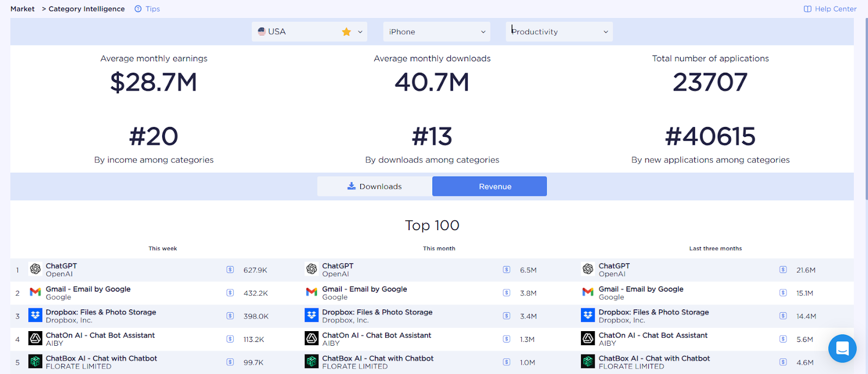Click FLORATE LIMITED developer in Last three months
The image size is (868, 374).
coord(631,366)
